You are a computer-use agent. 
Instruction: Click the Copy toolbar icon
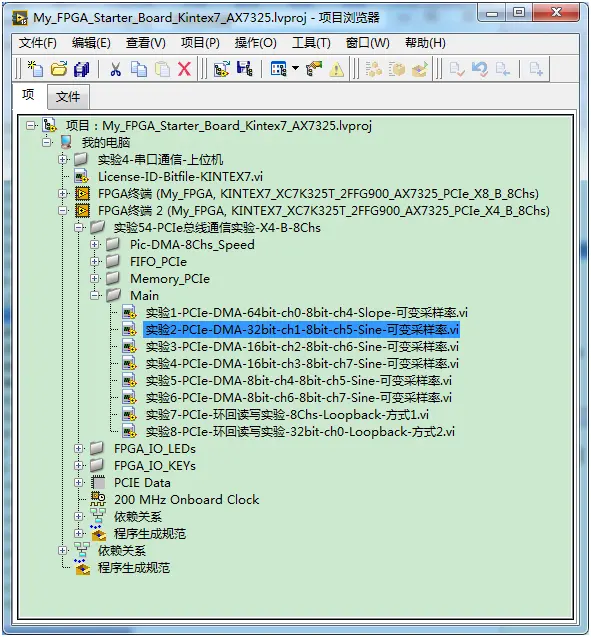(139, 69)
